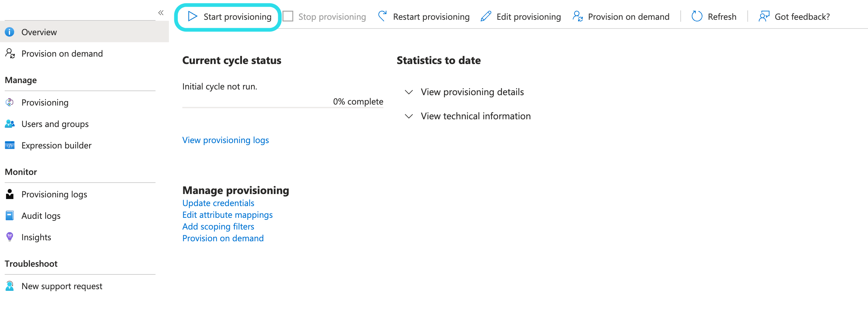Viewport: 868px width, 321px height.
Task: Select the Start provisioning play icon
Action: click(192, 16)
